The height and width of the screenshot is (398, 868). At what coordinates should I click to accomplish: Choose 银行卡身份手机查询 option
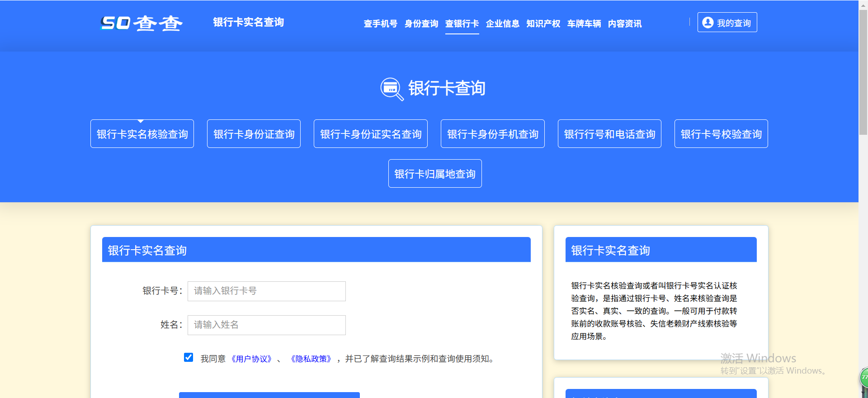(x=492, y=134)
